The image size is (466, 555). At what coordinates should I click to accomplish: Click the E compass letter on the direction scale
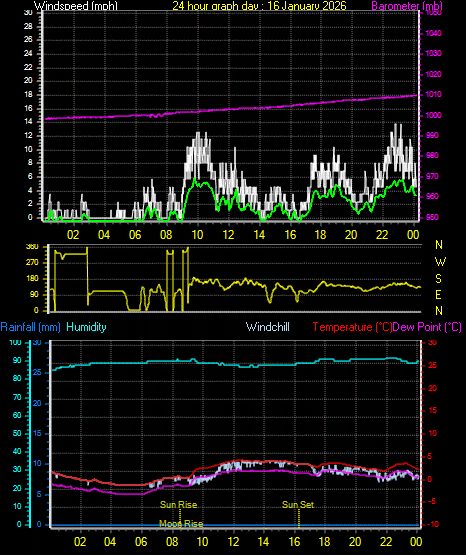click(x=438, y=294)
